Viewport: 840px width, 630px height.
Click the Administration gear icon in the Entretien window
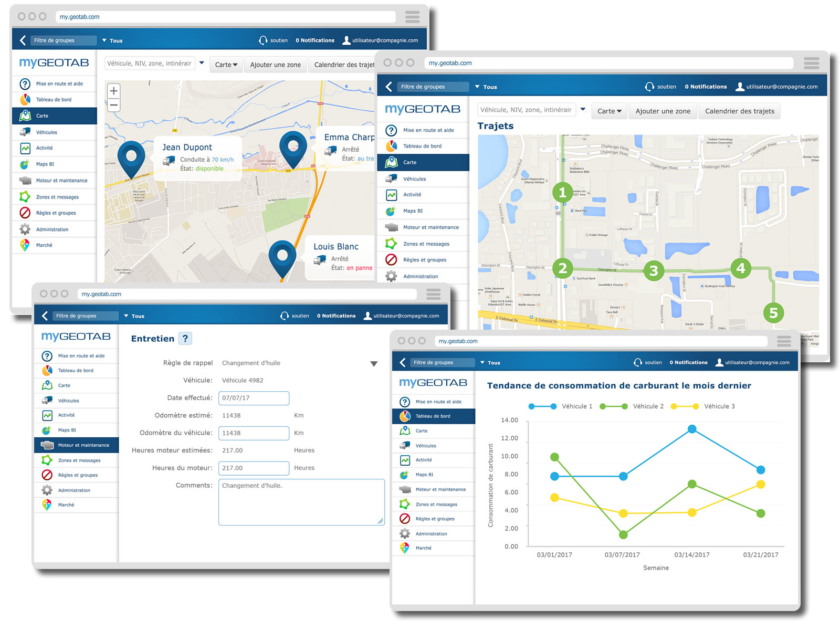[47, 490]
